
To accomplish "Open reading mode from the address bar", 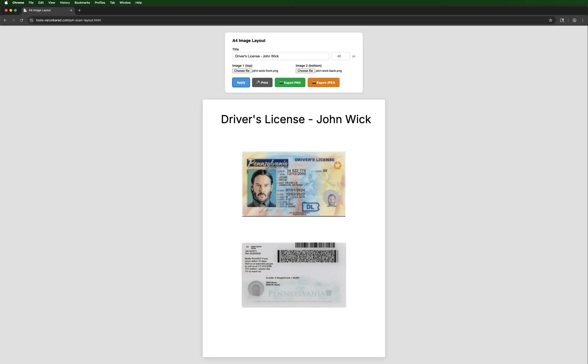I will pyautogui.click(x=562, y=20).
